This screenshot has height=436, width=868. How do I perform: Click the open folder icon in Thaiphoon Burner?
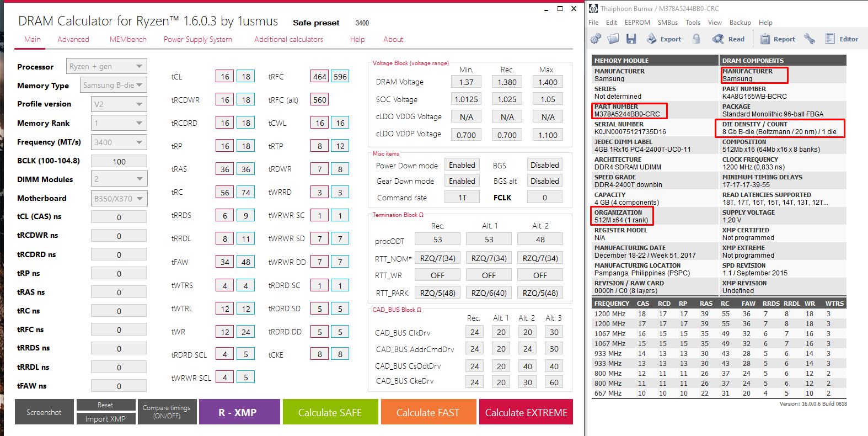point(613,39)
